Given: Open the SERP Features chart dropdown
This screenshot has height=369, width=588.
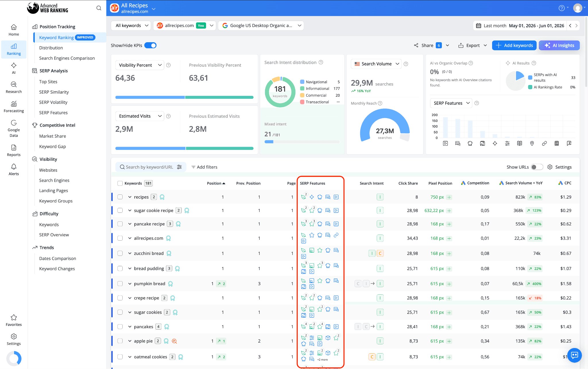Looking at the screenshot, I should click(451, 103).
